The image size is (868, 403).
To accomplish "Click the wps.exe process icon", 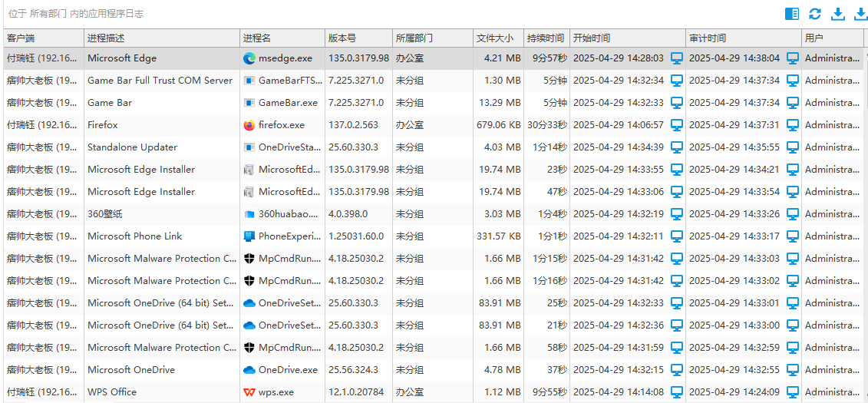I will tap(249, 392).
